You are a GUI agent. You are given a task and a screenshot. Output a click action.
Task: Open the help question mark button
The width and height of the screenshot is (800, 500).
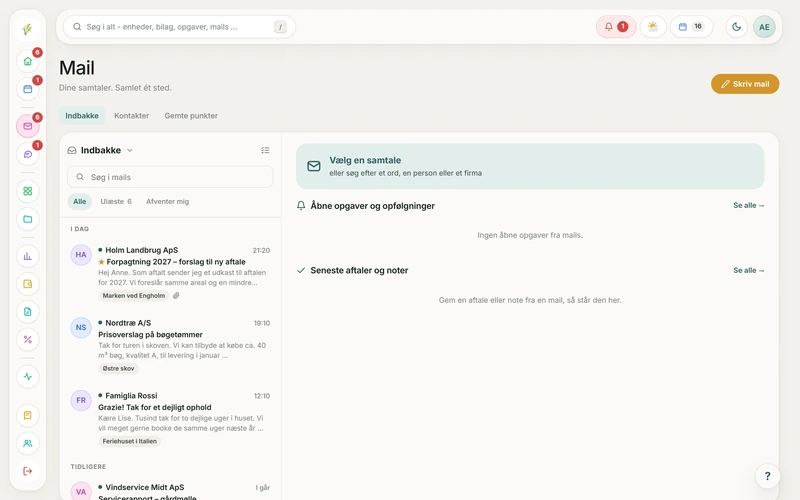767,476
